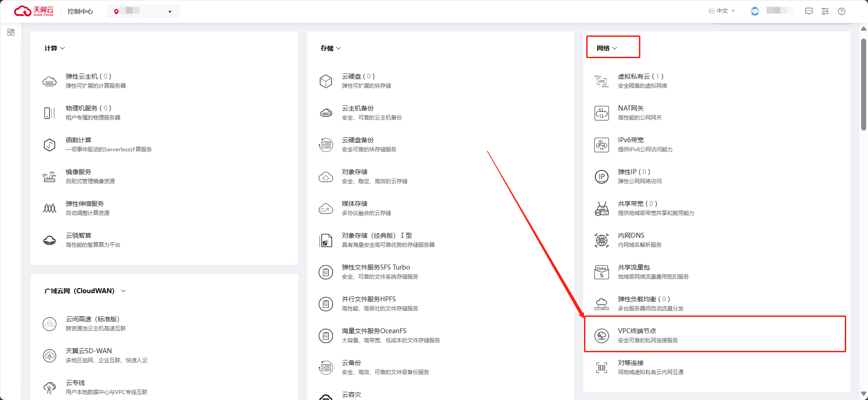868x400 pixels.
Task: Click the 弹性文件服务SFS Turbo icon
Action: pyautogui.click(x=326, y=272)
